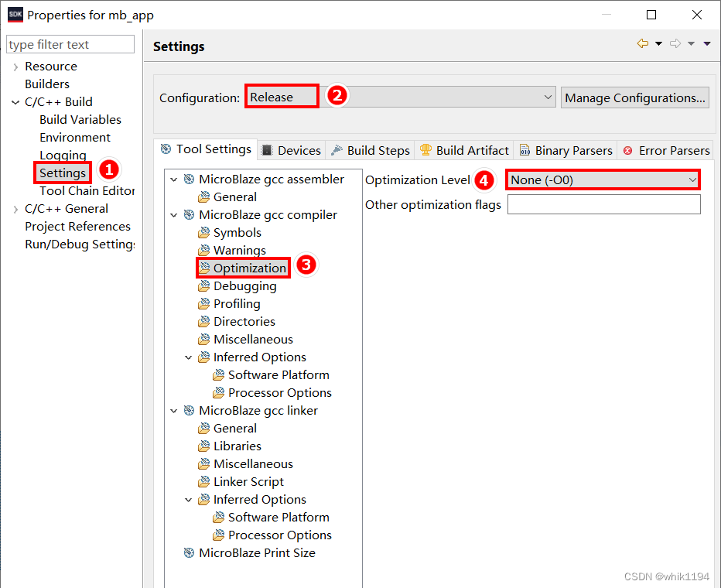Viewport: 721px width, 588px height.
Task: Switch to the Build Steps tab
Action: [370, 150]
